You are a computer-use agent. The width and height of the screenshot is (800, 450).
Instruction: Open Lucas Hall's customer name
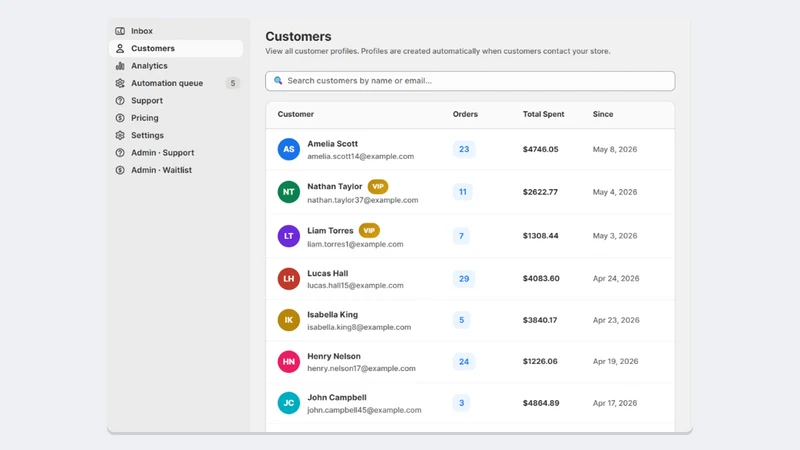coord(328,273)
